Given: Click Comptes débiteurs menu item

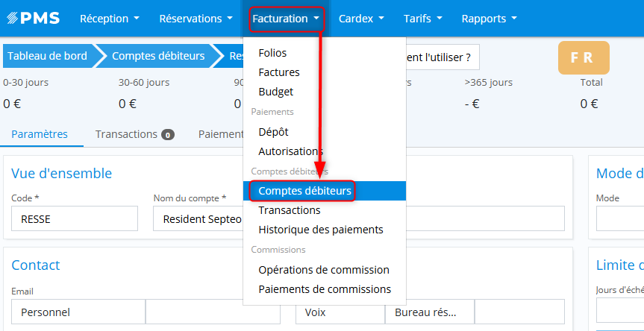Looking at the screenshot, I should [x=304, y=191].
